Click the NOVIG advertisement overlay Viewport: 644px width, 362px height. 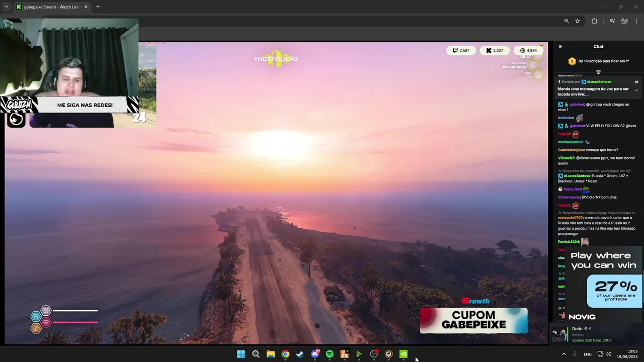[x=604, y=284]
